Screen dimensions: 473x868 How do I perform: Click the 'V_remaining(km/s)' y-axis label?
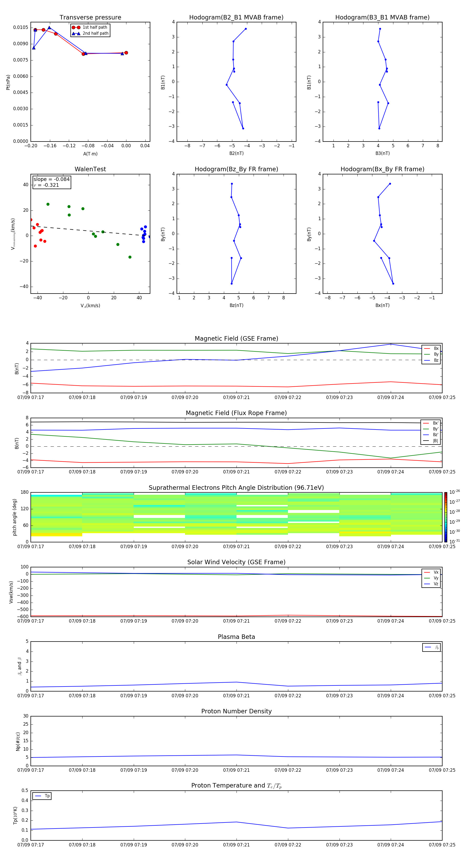click(x=13, y=234)
